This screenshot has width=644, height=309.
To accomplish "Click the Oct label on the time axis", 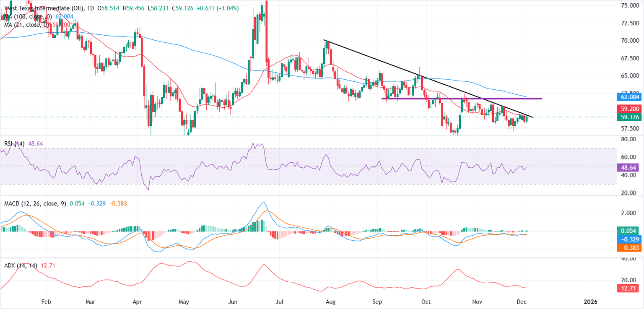I will 426,301.
